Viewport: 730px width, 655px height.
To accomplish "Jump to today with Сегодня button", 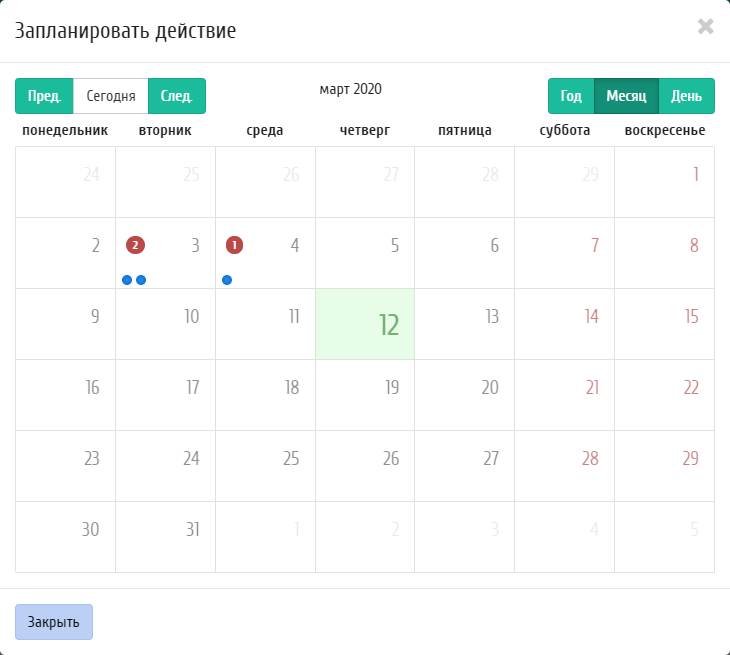I will (111, 96).
